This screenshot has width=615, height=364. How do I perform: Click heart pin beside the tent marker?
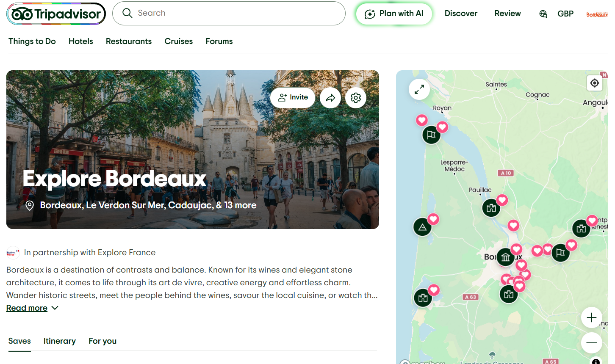coord(433,219)
